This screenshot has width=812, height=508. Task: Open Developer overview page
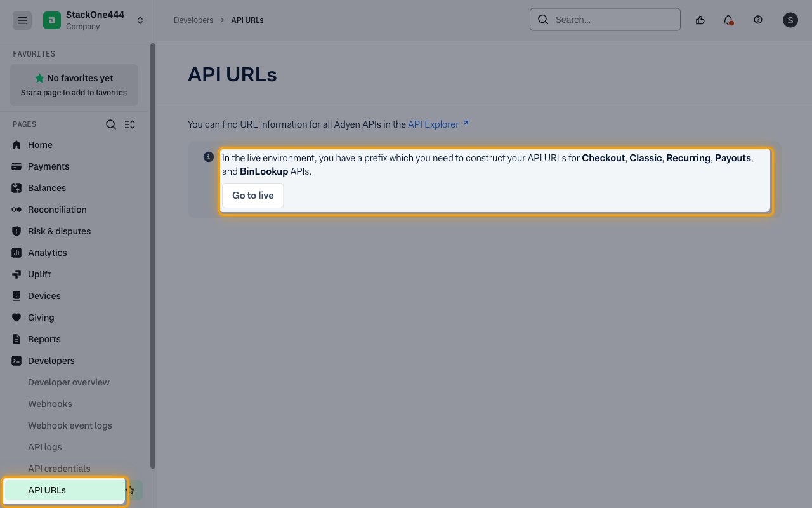(69, 382)
